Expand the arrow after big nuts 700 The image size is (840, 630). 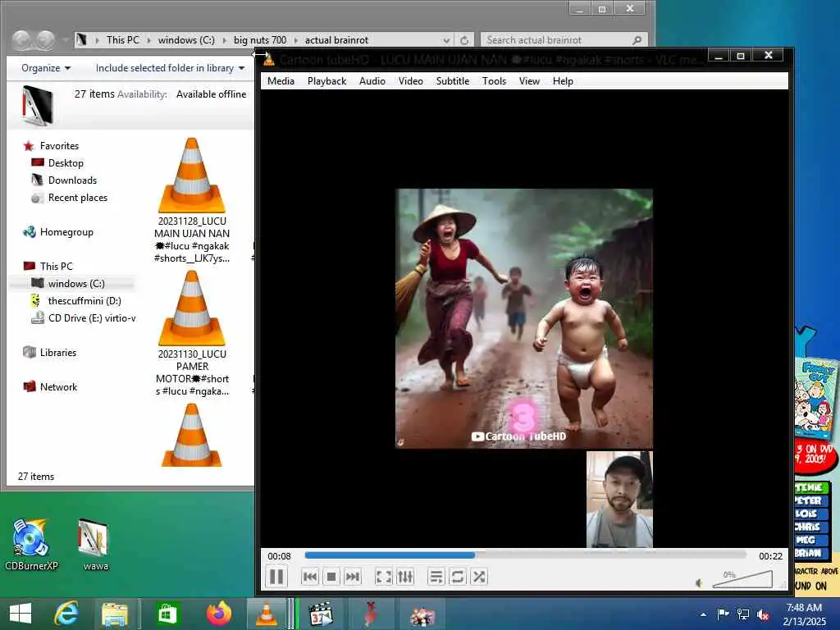(x=295, y=40)
